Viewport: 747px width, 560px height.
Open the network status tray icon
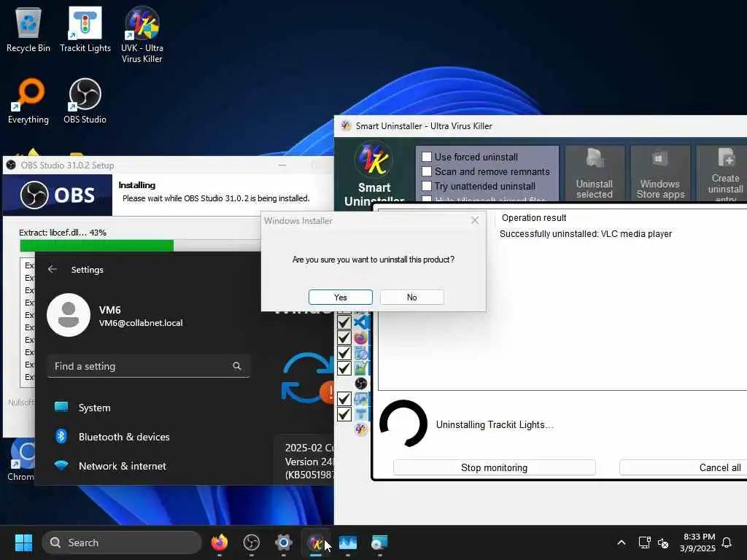click(645, 542)
